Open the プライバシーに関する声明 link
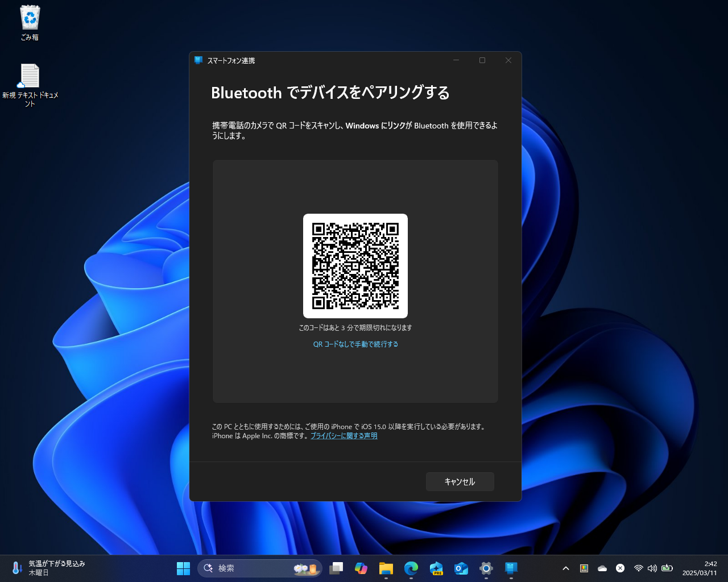This screenshot has width=728, height=582. pos(344,435)
